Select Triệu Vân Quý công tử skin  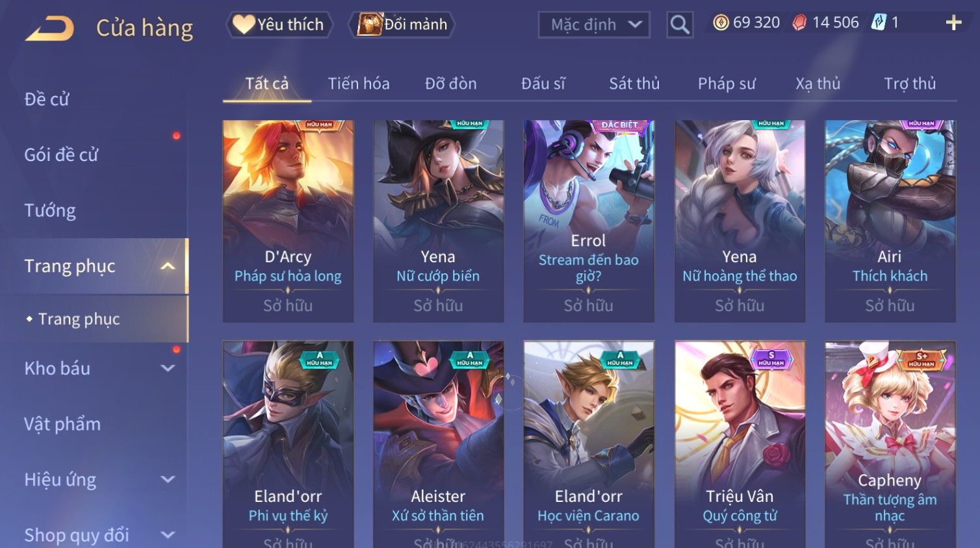[740, 444]
